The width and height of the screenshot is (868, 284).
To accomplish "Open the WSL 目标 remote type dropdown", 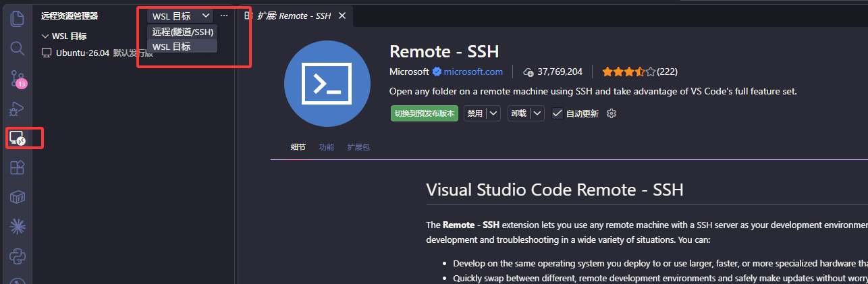I will click(180, 16).
